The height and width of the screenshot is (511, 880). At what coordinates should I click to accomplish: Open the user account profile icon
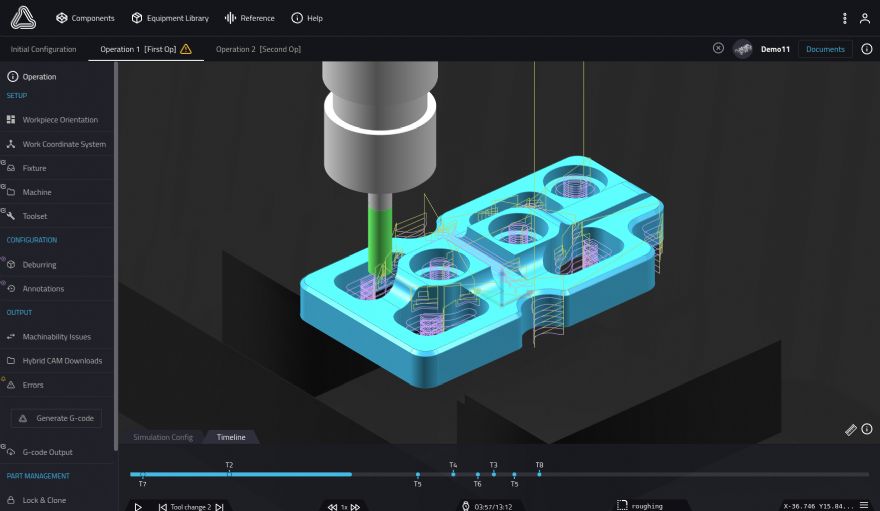point(865,18)
